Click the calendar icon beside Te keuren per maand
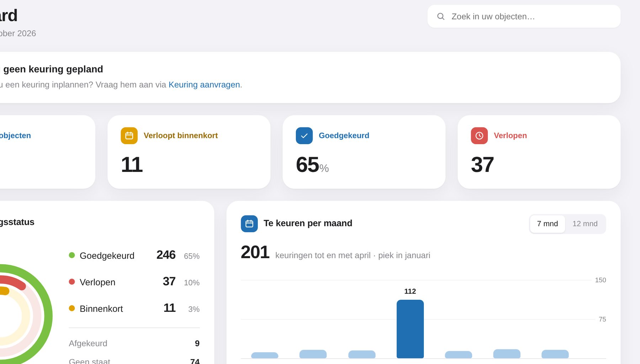 [x=249, y=224]
